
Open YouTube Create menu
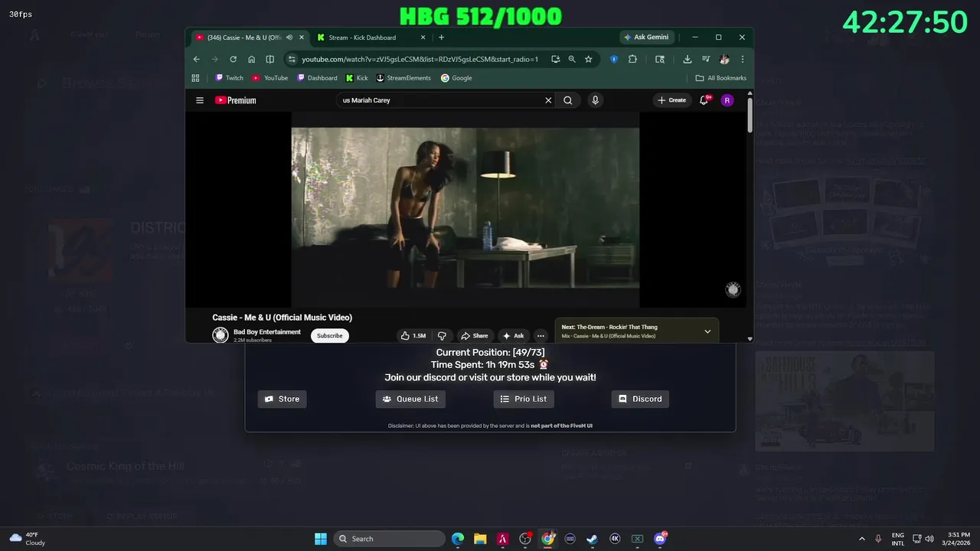671,100
